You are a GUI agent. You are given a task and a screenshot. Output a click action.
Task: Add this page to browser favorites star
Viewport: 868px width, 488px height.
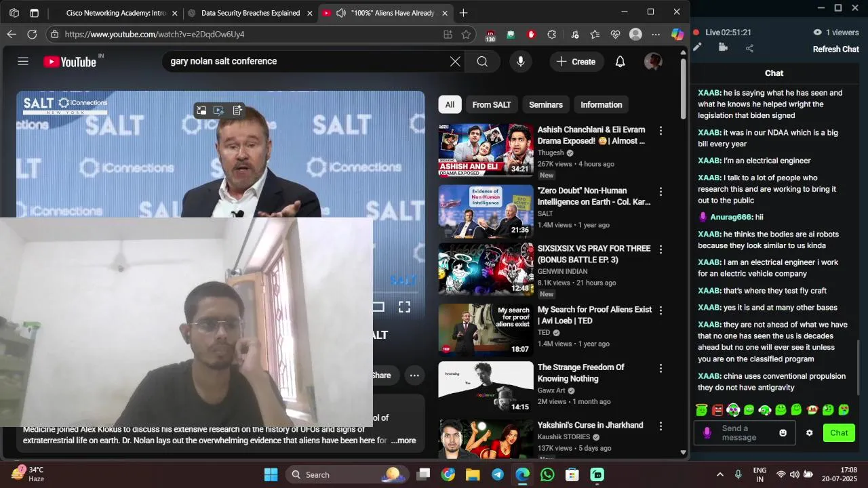tap(466, 34)
